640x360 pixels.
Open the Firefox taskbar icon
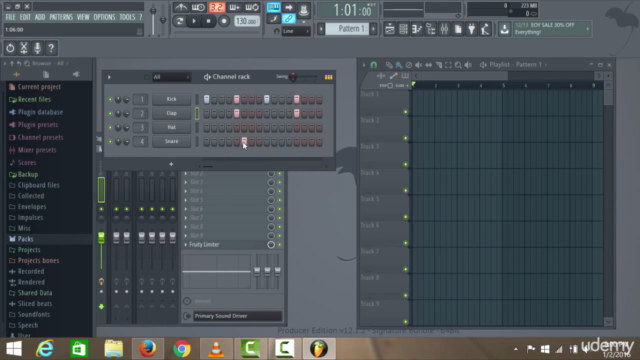(x=148, y=349)
